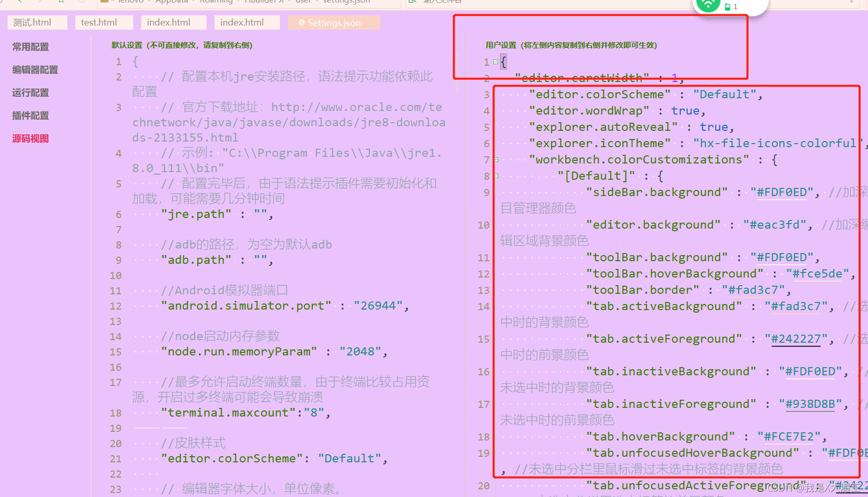Open 编辑器配置 settings section
The height and width of the screenshot is (497, 868).
[x=35, y=70]
